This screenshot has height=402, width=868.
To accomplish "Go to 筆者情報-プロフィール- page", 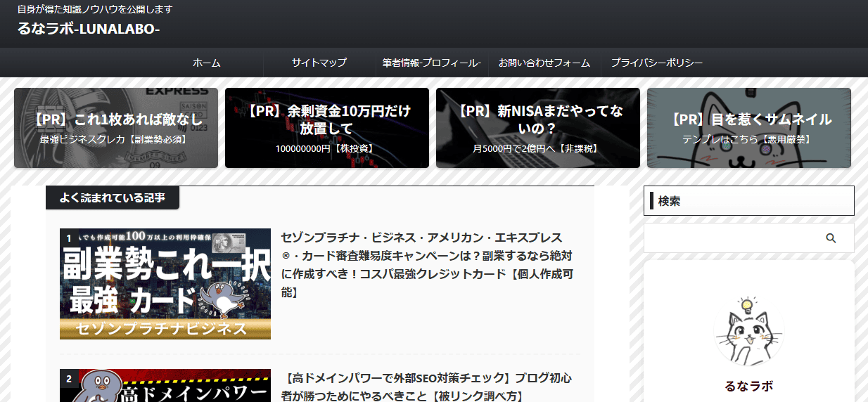I will [431, 63].
